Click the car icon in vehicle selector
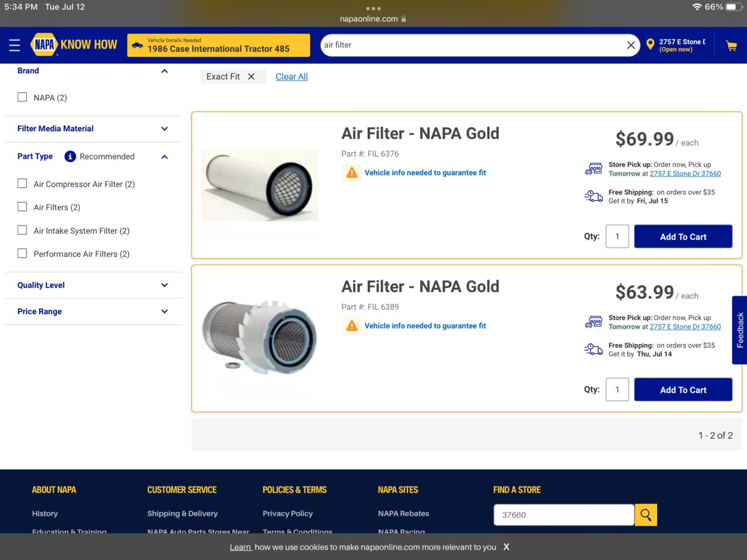 tap(138, 45)
